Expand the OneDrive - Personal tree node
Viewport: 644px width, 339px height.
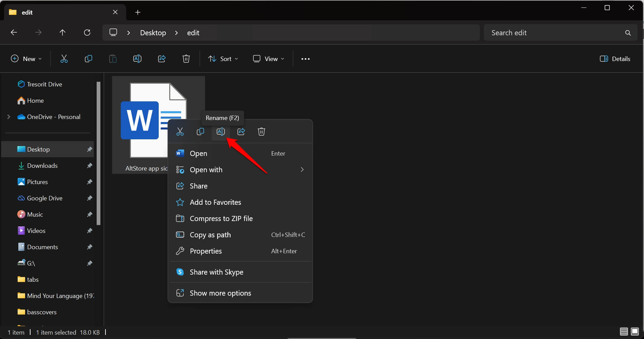[x=9, y=117]
